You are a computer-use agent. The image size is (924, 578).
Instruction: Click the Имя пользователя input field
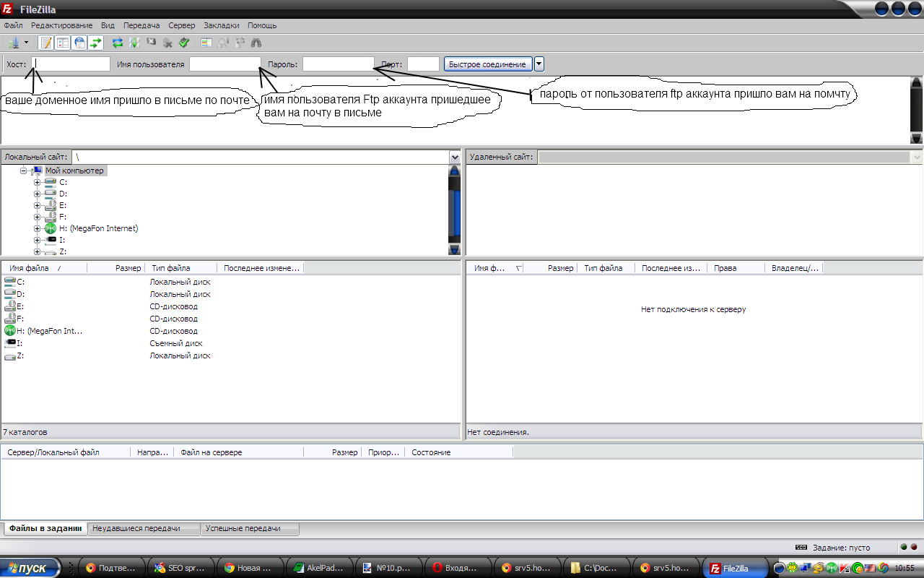tap(225, 64)
